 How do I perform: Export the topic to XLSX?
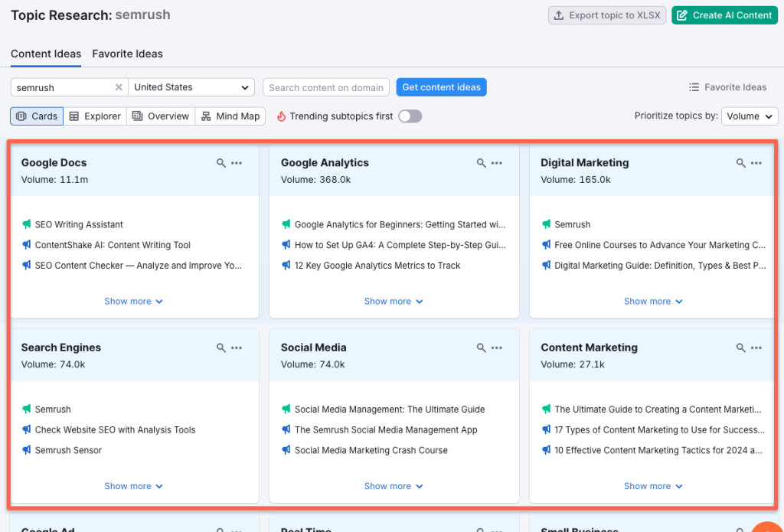point(607,15)
